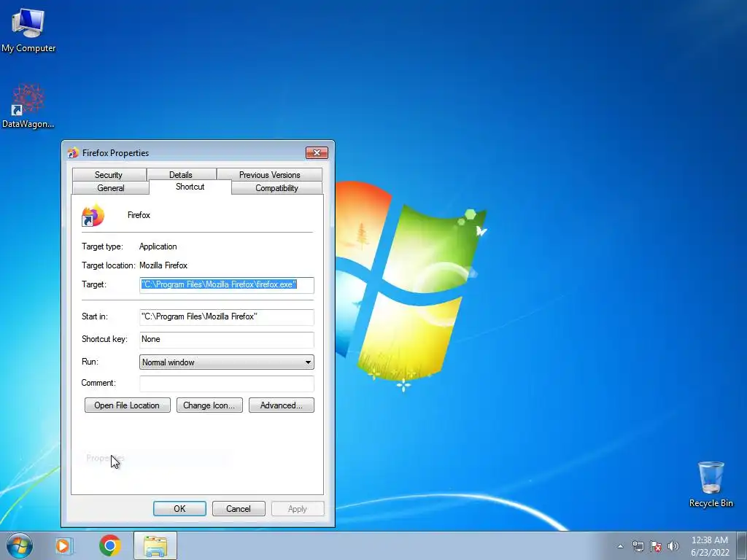Click the Firefox shortcut icon in the dialog
Viewport: 747px width, 560px height.
coord(93,216)
